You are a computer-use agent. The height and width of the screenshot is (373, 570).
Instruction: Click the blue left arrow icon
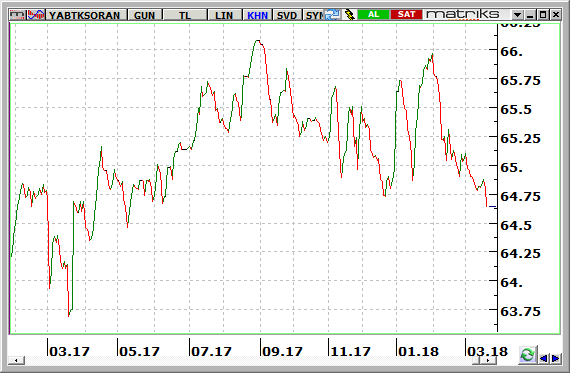(544, 358)
